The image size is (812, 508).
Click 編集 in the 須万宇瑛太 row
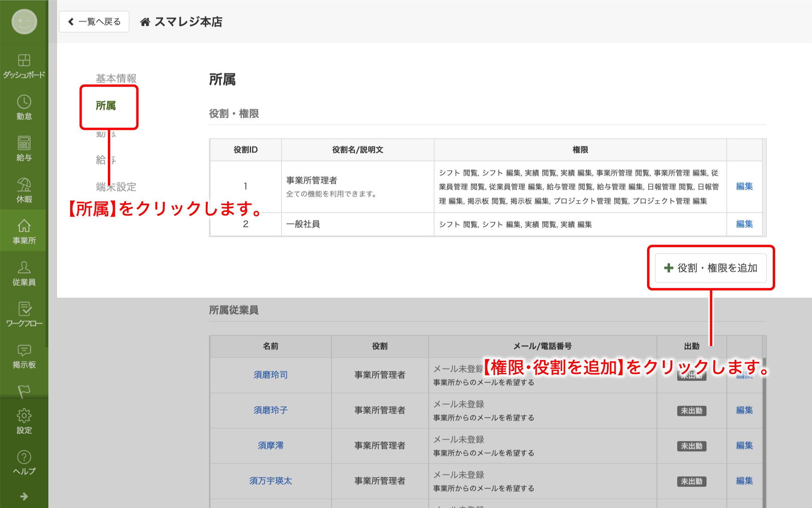click(x=744, y=481)
